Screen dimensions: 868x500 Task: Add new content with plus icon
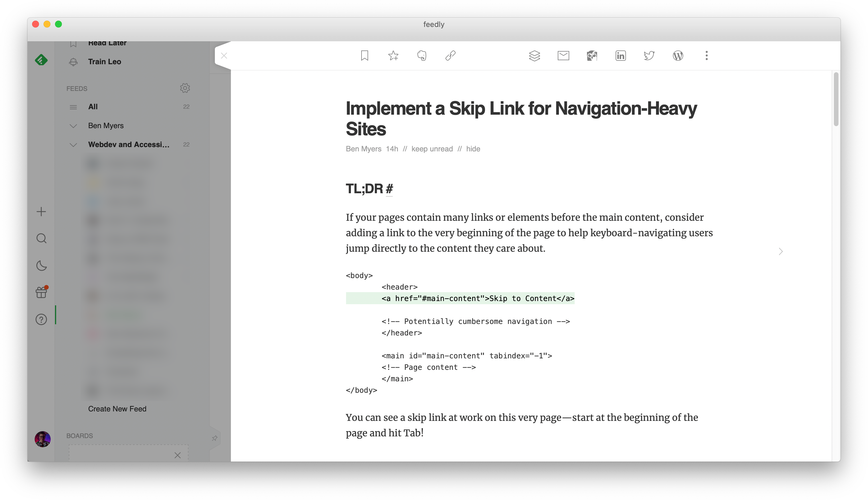(x=41, y=212)
